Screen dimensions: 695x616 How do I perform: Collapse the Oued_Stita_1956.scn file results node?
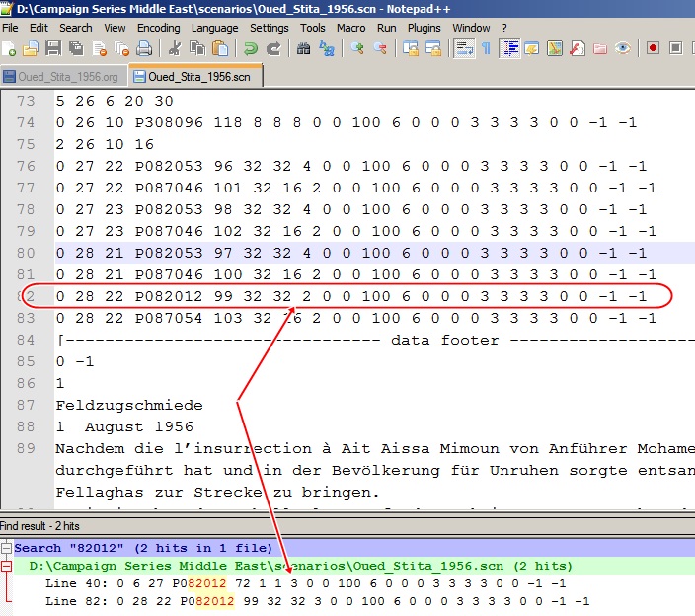point(6,566)
